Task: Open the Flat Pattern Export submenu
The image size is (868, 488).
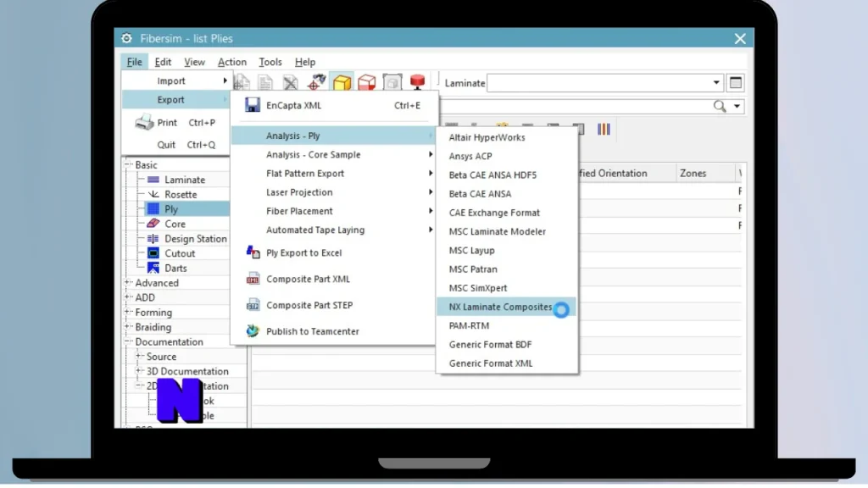Action: tap(335, 173)
